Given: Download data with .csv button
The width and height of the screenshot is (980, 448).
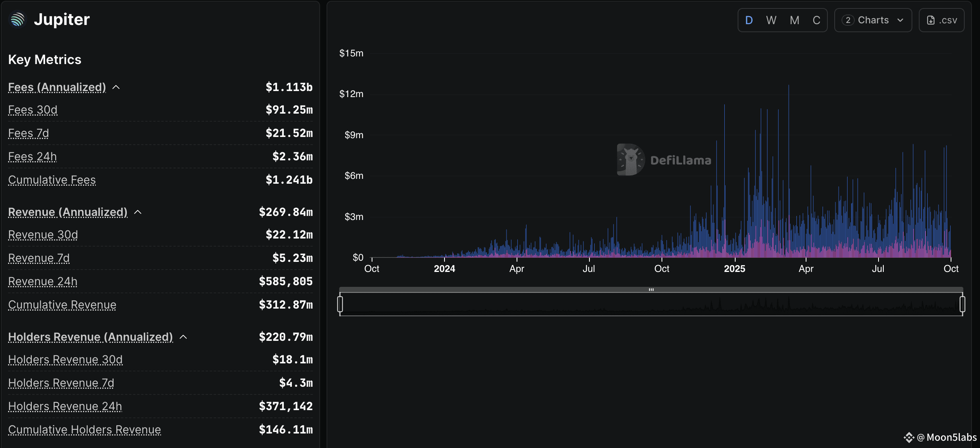Looking at the screenshot, I should (942, 20).
